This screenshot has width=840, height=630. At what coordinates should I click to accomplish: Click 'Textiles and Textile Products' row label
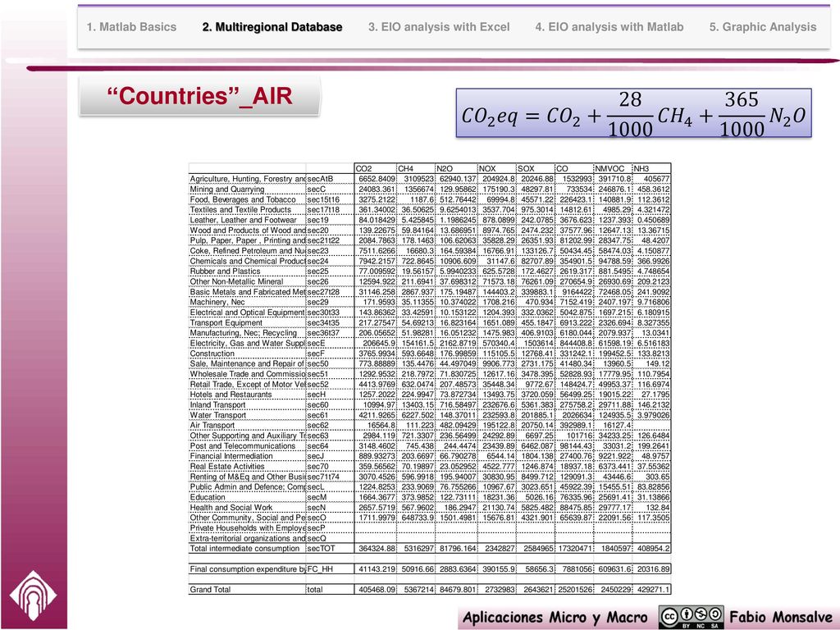coord(240,209)
